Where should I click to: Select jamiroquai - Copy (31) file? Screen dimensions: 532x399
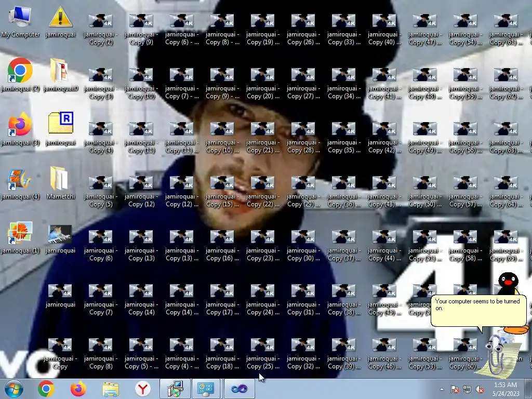(303, 299)
